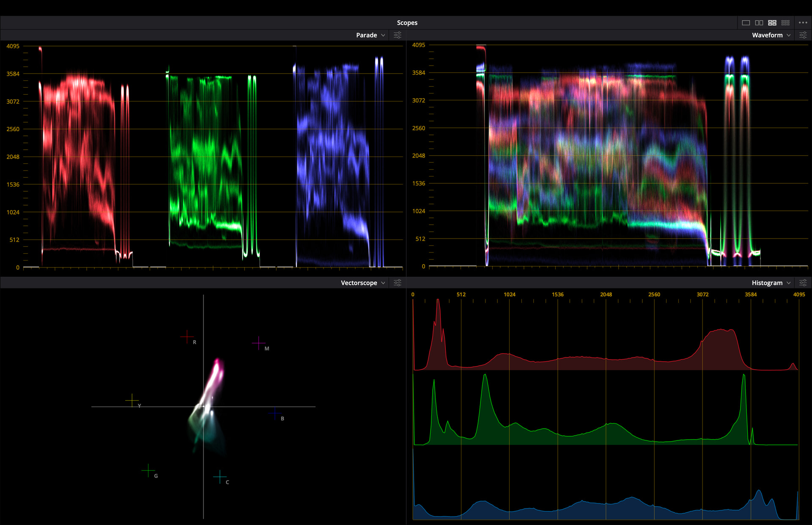812x525 pixels.
Task: Click the magenta M target in Vectorscope
Action: point(258,343)
